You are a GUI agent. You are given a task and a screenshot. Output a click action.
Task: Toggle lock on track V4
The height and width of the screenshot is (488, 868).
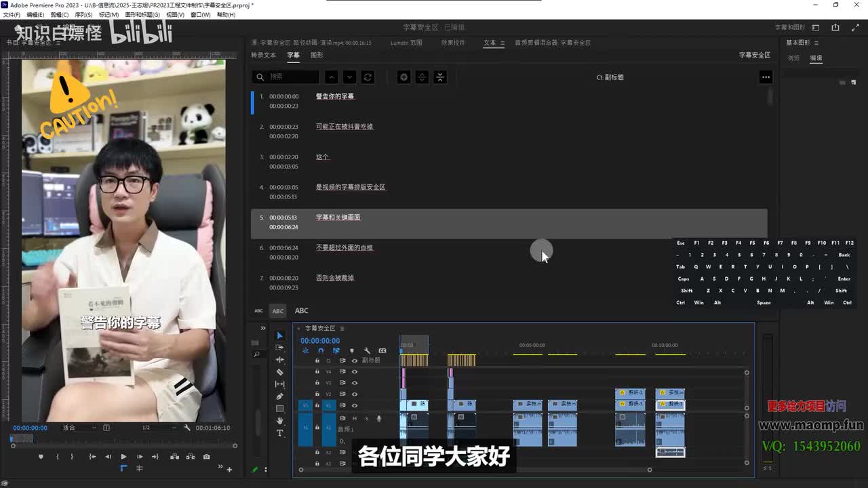click(317, 371)
